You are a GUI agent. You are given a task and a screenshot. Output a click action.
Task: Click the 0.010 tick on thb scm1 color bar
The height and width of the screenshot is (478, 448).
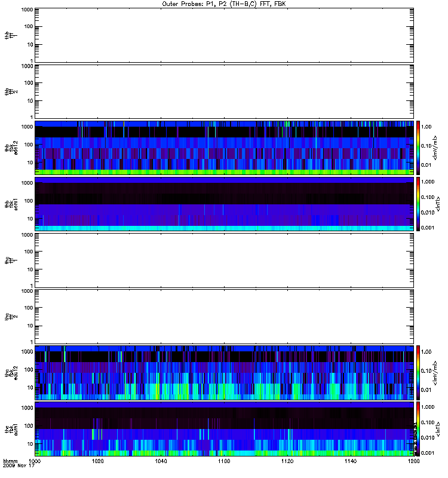(x=428, y=213)
